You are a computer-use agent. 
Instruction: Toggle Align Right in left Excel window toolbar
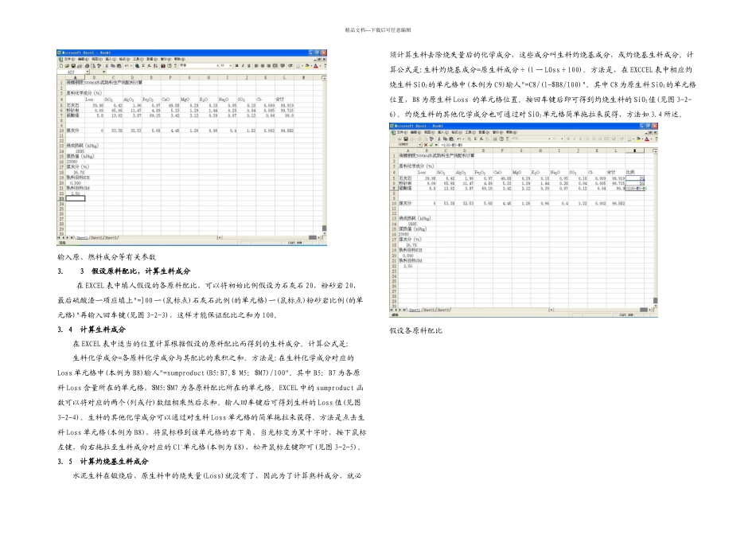click(268, 65)
